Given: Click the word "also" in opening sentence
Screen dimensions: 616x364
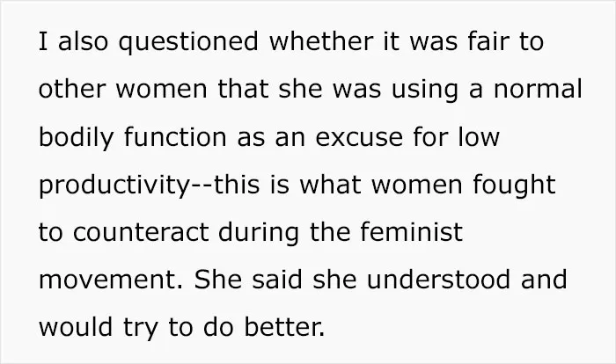Looking at the screenshot, I should point(83,40).
